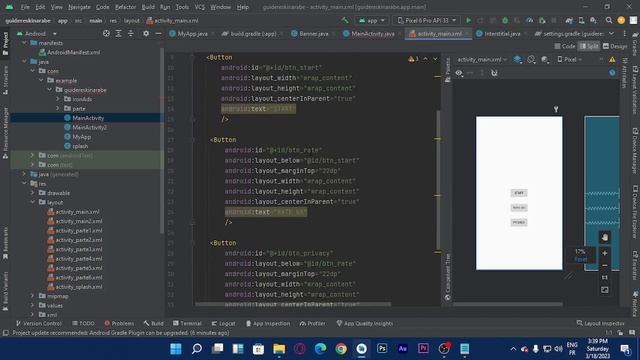This screenshot has height=360, width=640.
Task: Switch editor to Design view mode
Action: click(x=615, y=46)
